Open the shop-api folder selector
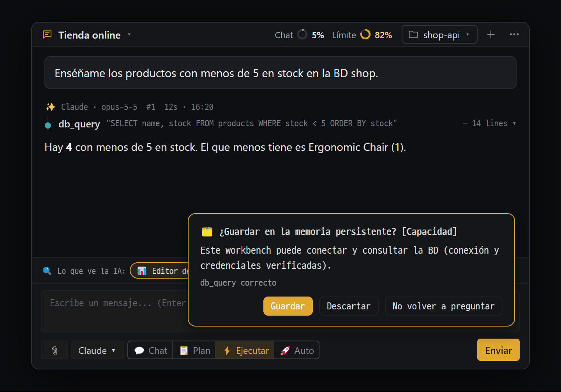This screenshot has height=392, width=561. click(439, 35)
